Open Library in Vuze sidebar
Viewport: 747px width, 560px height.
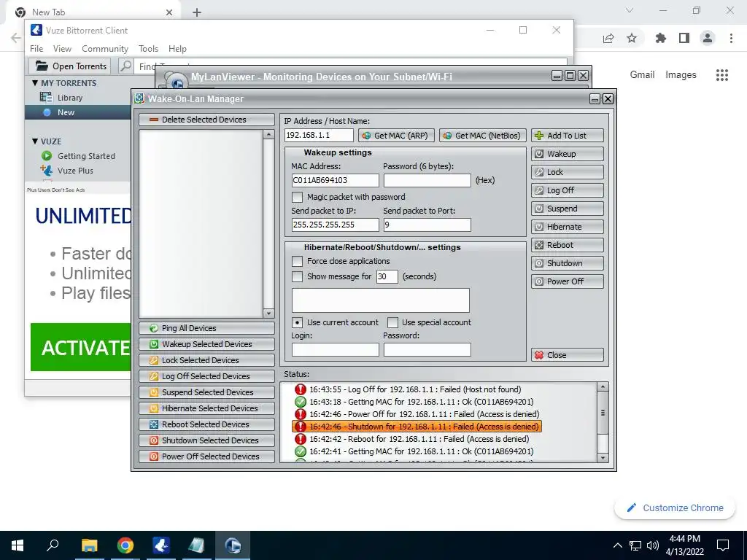point(70,98)
